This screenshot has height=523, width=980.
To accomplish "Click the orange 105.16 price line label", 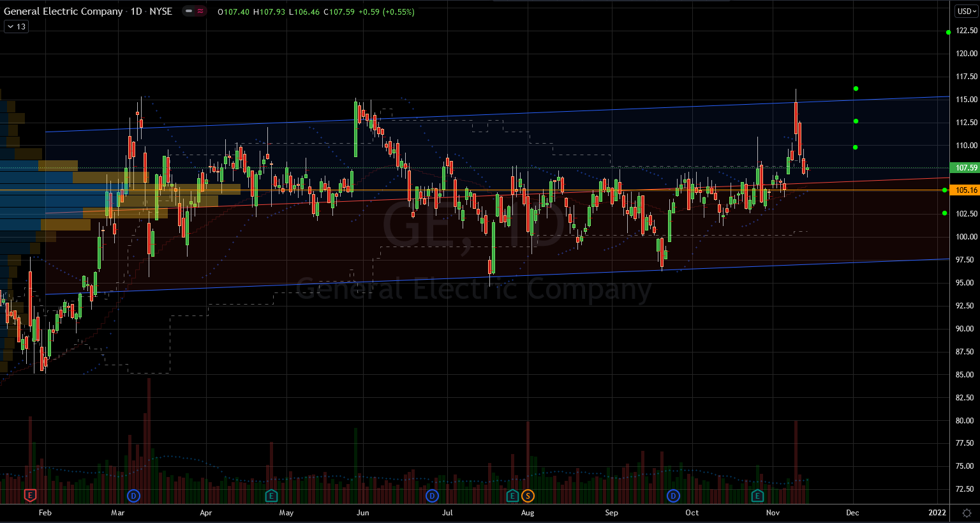I will (966, 190).
